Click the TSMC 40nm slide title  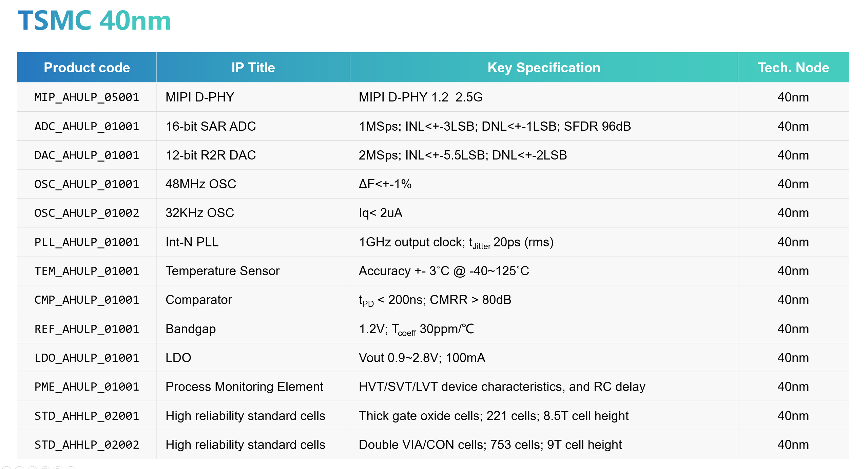point(95,21)
